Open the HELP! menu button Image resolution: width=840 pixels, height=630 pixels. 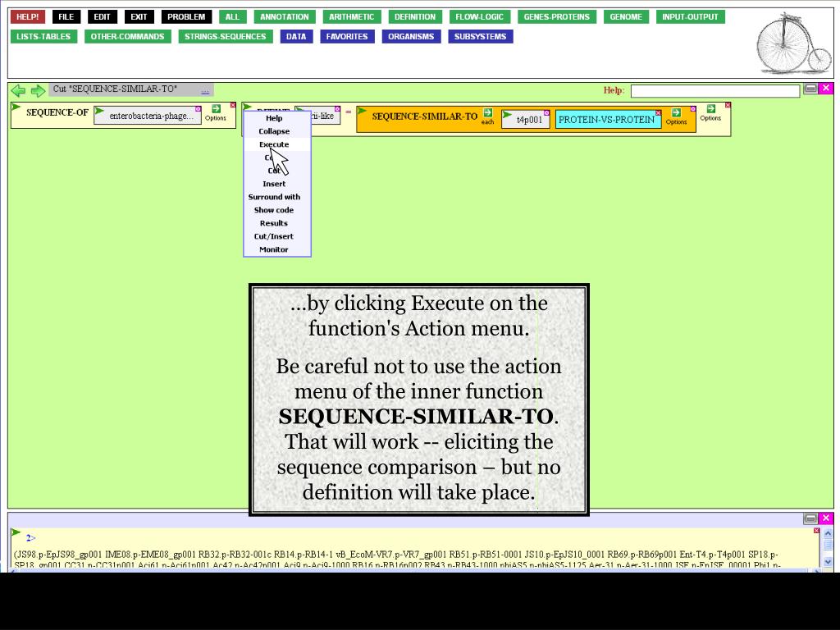27,16
